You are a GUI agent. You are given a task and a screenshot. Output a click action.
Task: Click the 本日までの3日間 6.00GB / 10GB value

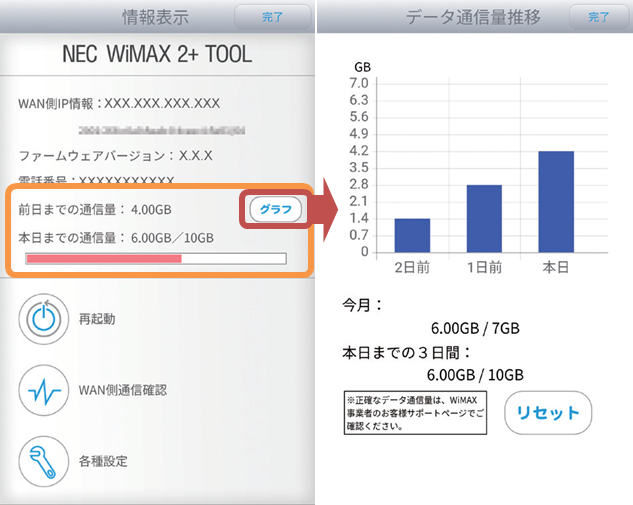475,375
